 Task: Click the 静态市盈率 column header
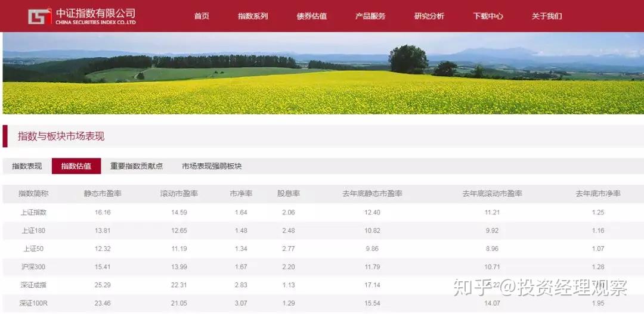[x=103, y=193]
